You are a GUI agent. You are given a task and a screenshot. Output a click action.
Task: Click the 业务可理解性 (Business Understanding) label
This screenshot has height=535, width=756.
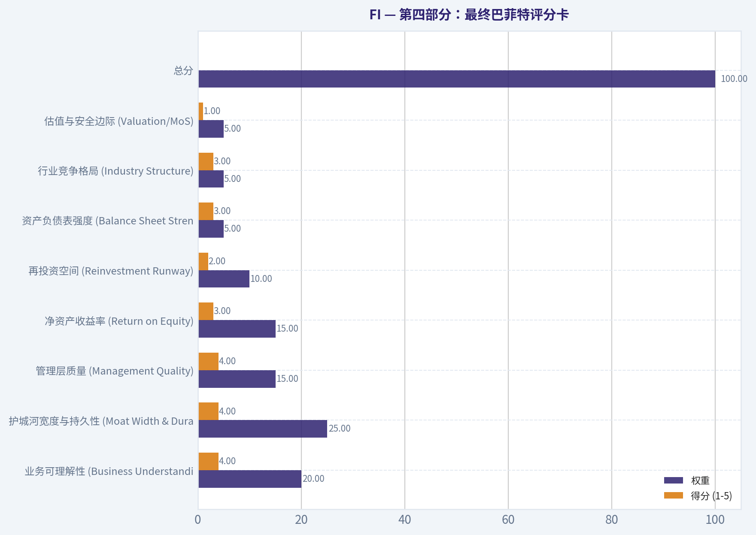tap(109, 471)
